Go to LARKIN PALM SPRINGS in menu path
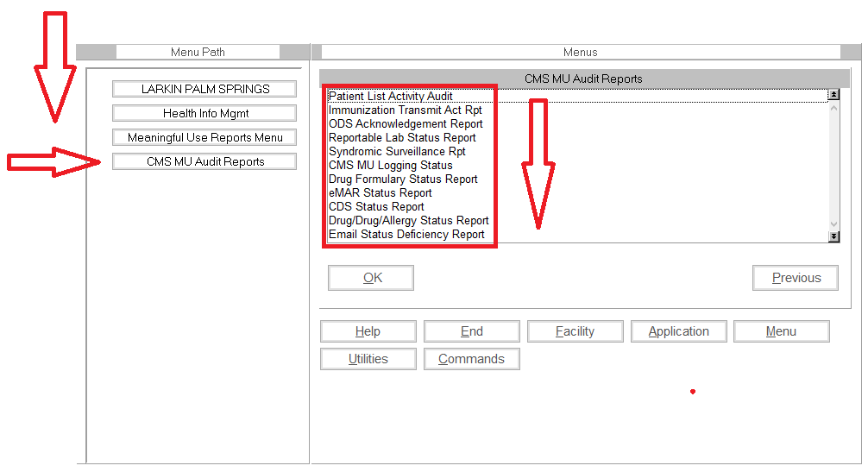Viewport: 868px width, 472px height. pos(204,89)
